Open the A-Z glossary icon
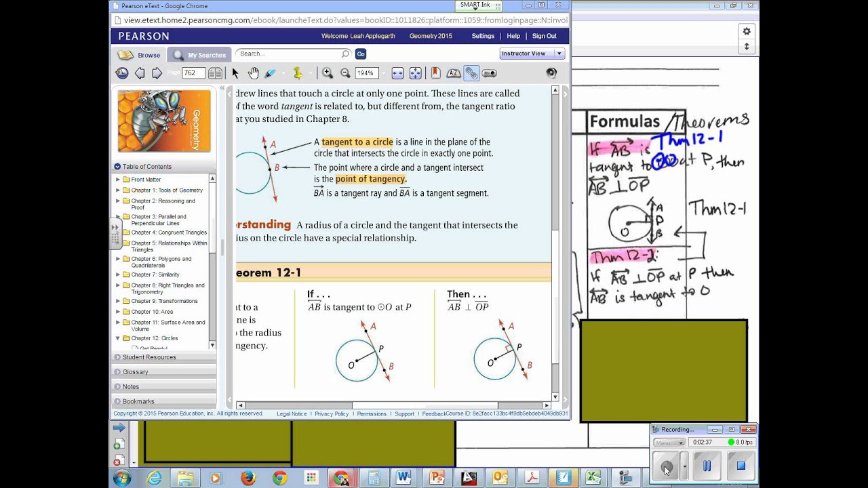Image resolution: width=868 pixels, height=488 pixels. tap(454, 73)
